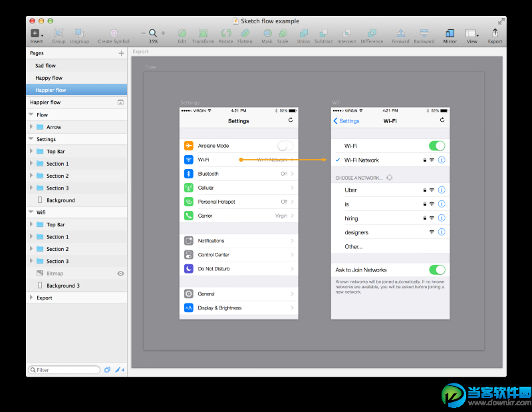
Task: Click the Mask toolbar icon
Action: pyautogui.click(x=267, y=33)
